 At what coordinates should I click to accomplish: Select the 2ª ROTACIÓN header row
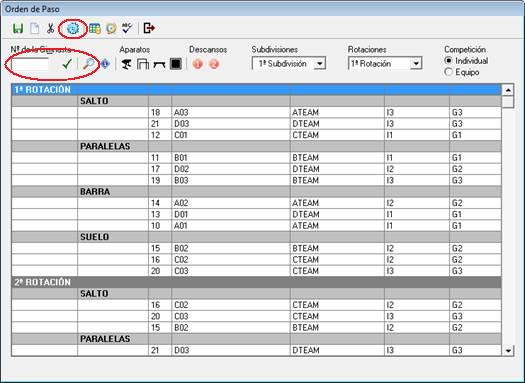click(256, 282)
